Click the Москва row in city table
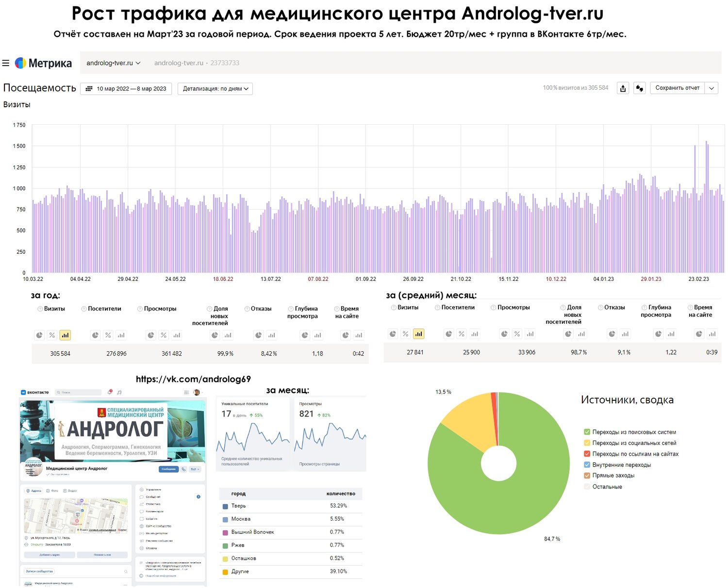 pyautogui.click(x=291, y=519)
